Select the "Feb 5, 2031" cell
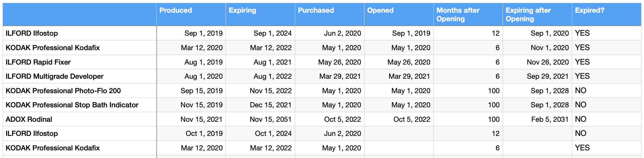644x158 pixels. click(x=550, y=119)
